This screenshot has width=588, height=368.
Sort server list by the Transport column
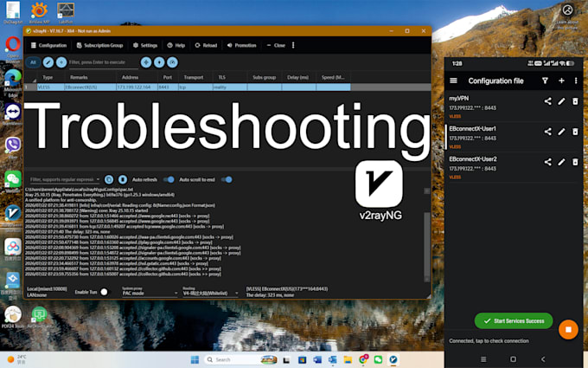[194, 77]
